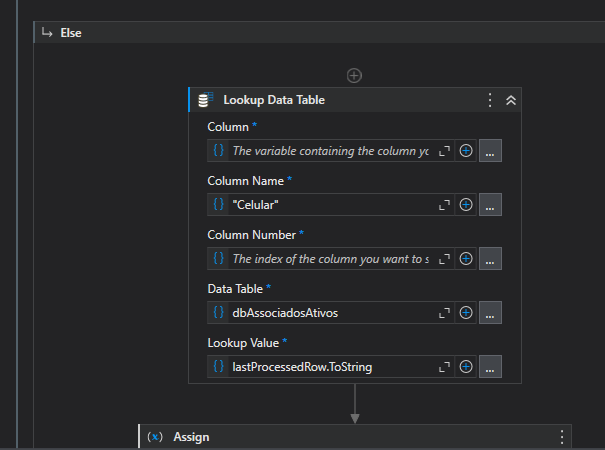This screenshot has width=605, height=450.
Task: Click Lookup Value field lastProcessedRow.ToString
Action: tap(330, 367)
